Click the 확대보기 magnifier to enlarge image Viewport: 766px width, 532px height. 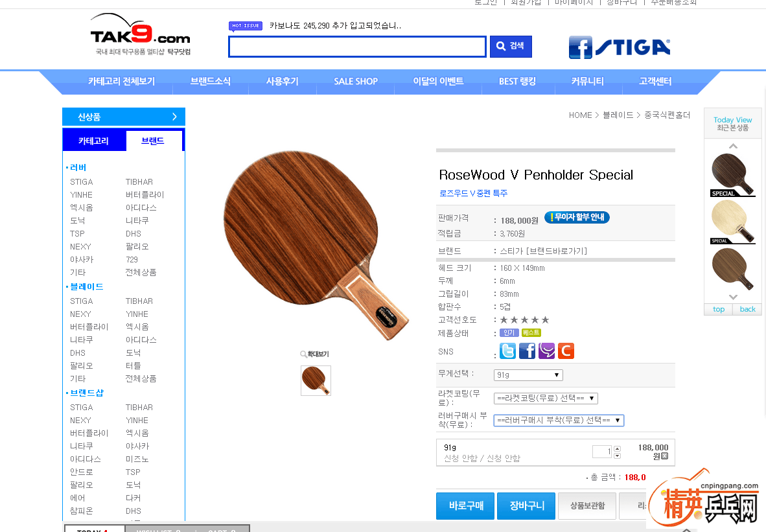pyautogui.click(x=314, y=354)
